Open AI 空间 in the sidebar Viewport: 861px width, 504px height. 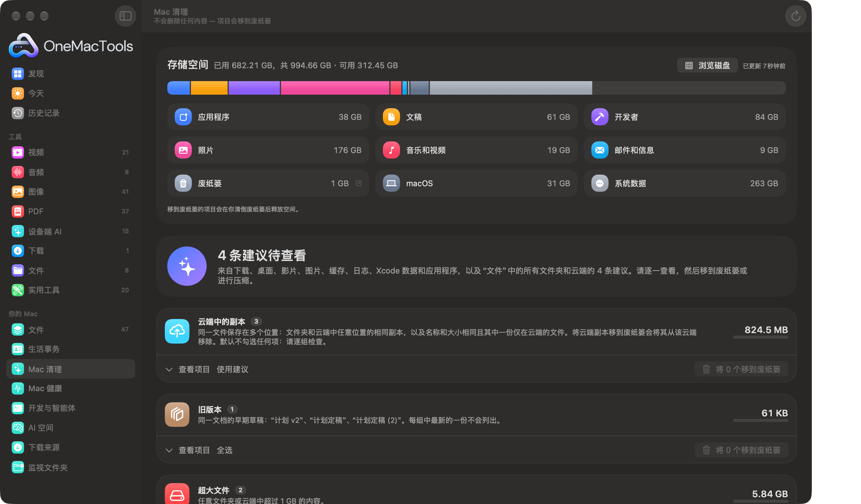click(71, 427)
